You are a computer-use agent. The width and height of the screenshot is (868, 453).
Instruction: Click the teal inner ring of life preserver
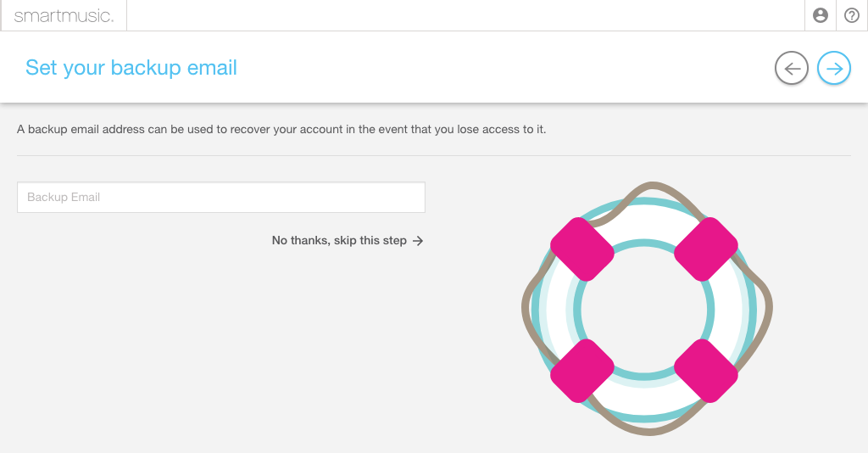coord(644,243)
